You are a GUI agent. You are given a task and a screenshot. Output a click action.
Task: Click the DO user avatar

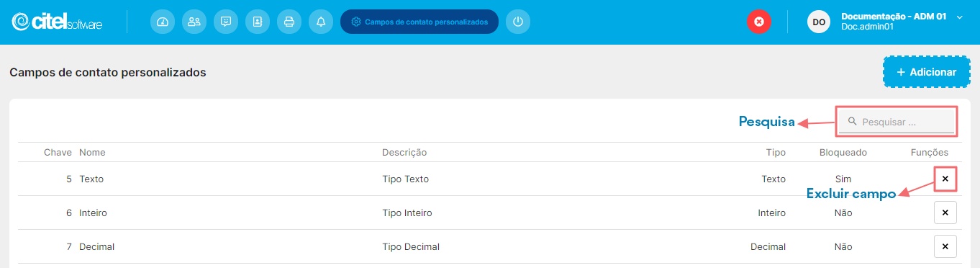819,22
